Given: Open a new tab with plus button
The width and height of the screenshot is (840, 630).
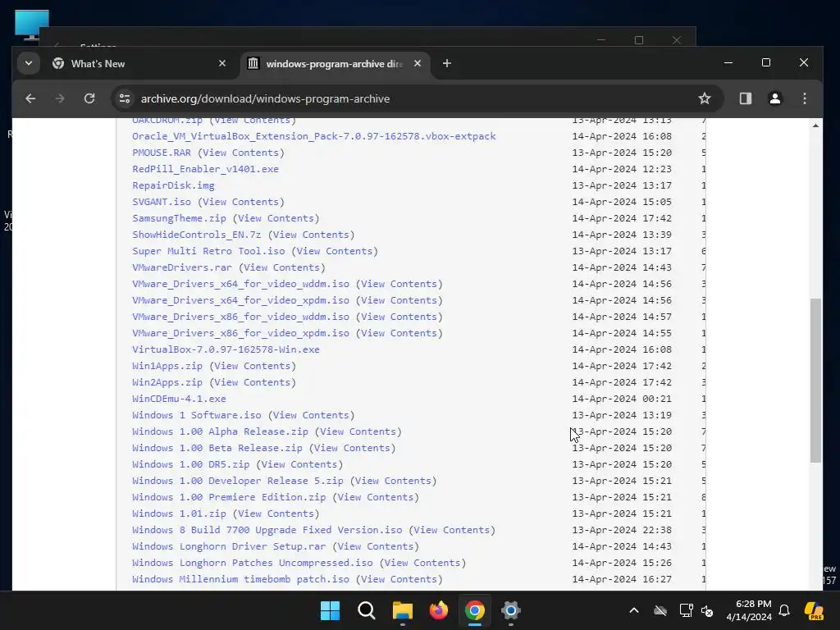Looking at the screenshot, I should tap(447, 64).
